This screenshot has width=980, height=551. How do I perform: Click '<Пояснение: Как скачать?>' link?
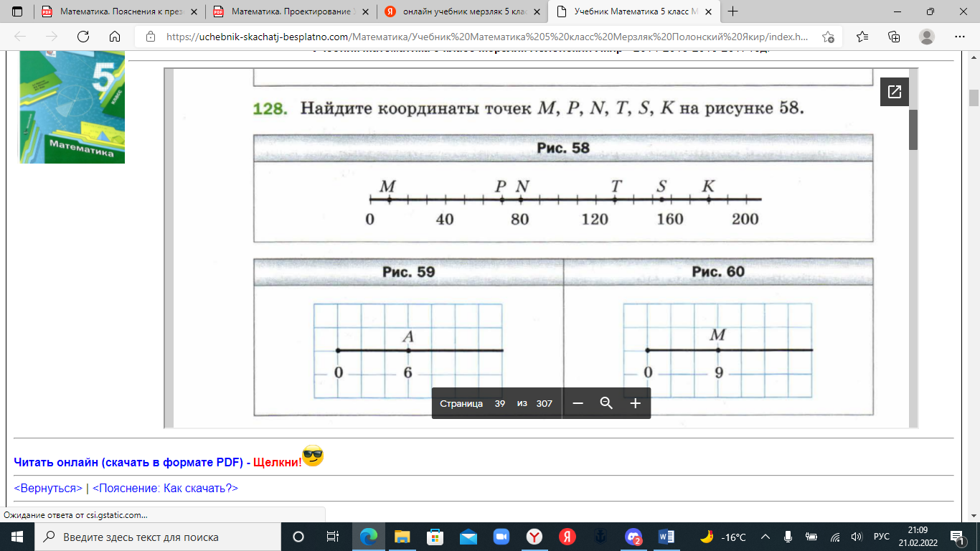click(165, 488)
